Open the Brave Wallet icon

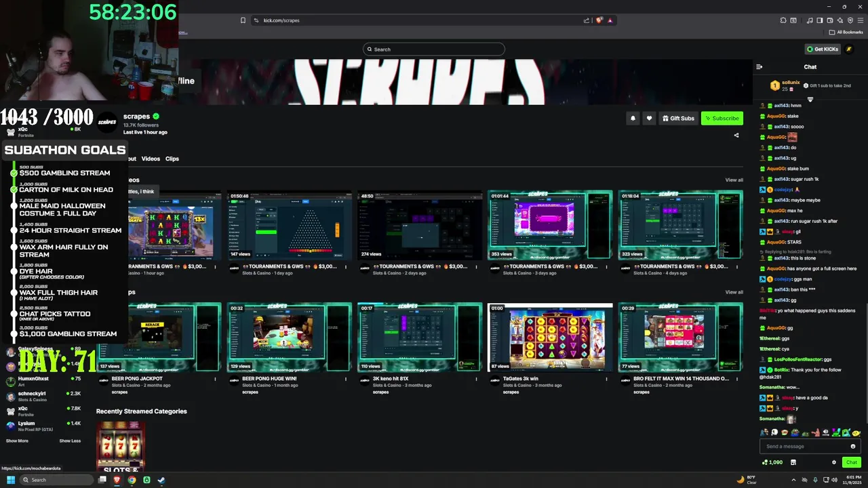point(829,20)
